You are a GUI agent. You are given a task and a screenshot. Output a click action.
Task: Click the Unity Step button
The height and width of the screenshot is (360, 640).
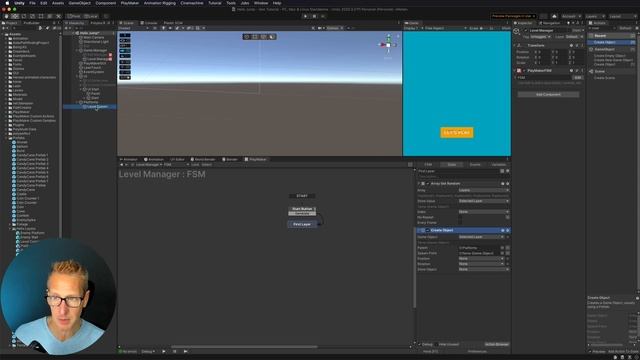click(x=323, y=16)
